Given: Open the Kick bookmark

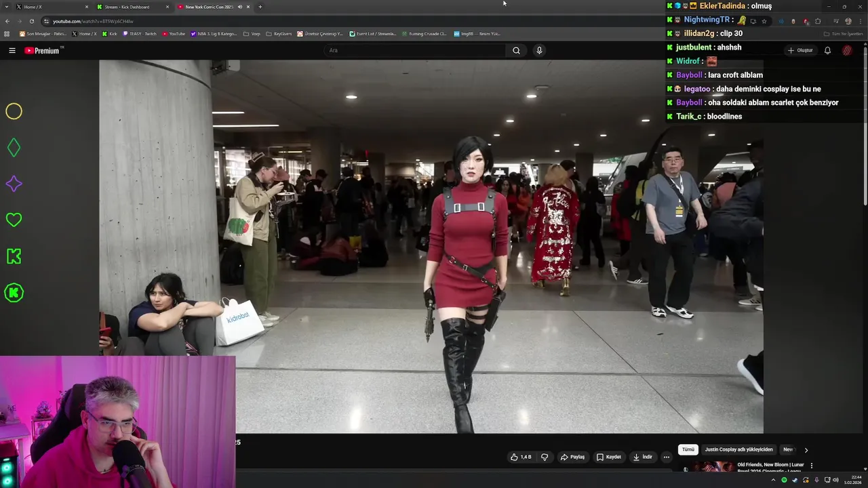Looking at the screenshot, I should pyautogui.click(x=109, y=34).
